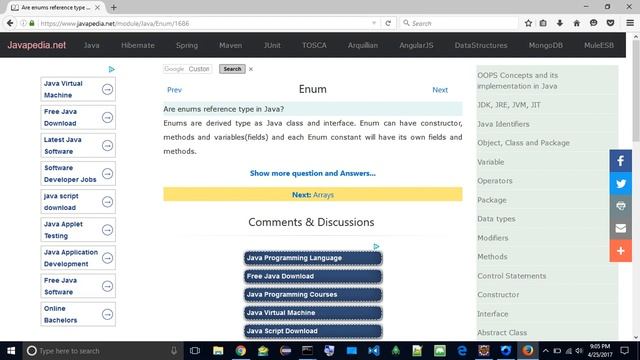Open 'OOPS Concepts and its implementation in Java'
This screenshot has height=360, width=640.
518,81
